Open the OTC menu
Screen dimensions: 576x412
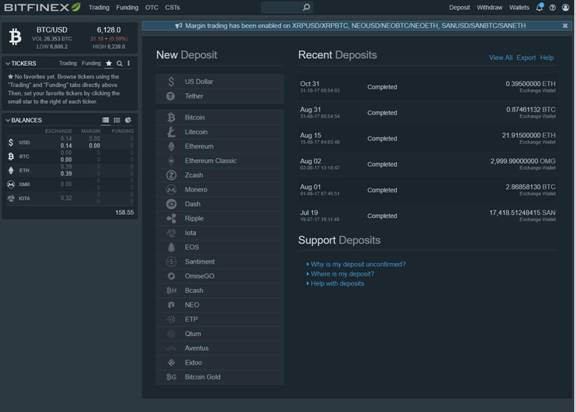151,7
